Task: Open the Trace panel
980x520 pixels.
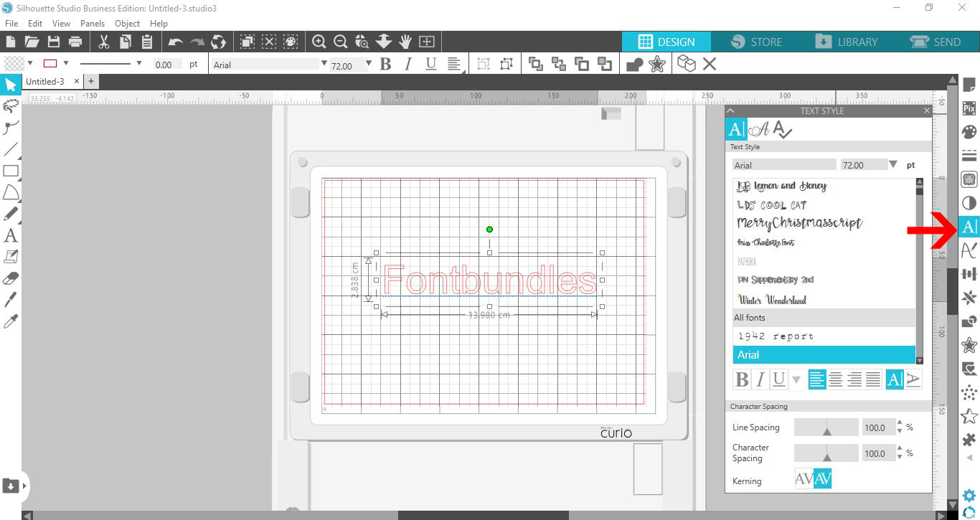Action: tap(969, 179)
